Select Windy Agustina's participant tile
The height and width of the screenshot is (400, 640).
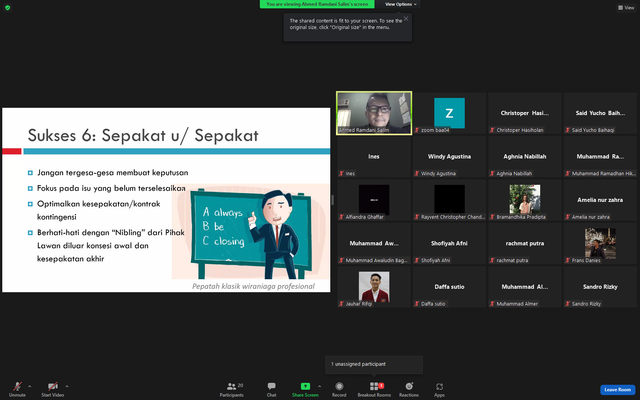point(449,156)
